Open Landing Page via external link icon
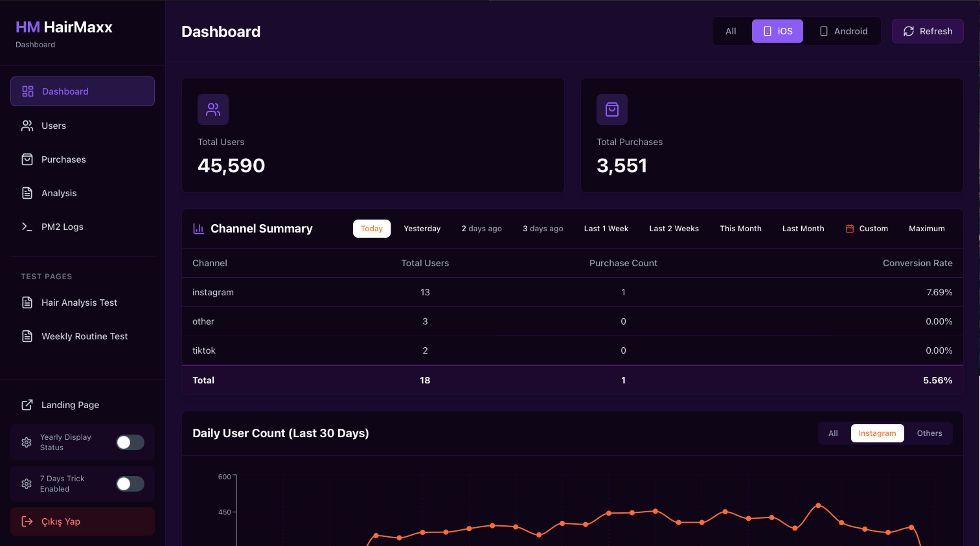The height and width of the screenshot is (546, 980). (x=27, y=404)
